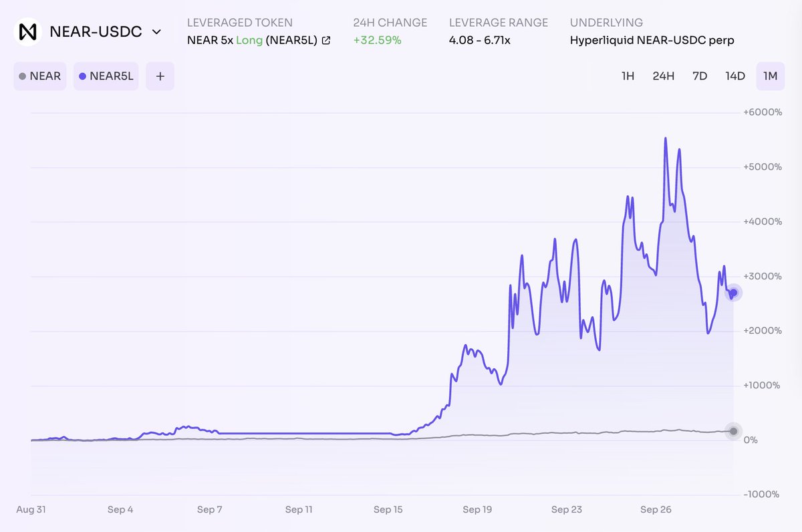Click the Sep 26 date label
This screenshot has height=532, width=802.
click(x=656, y=509)
